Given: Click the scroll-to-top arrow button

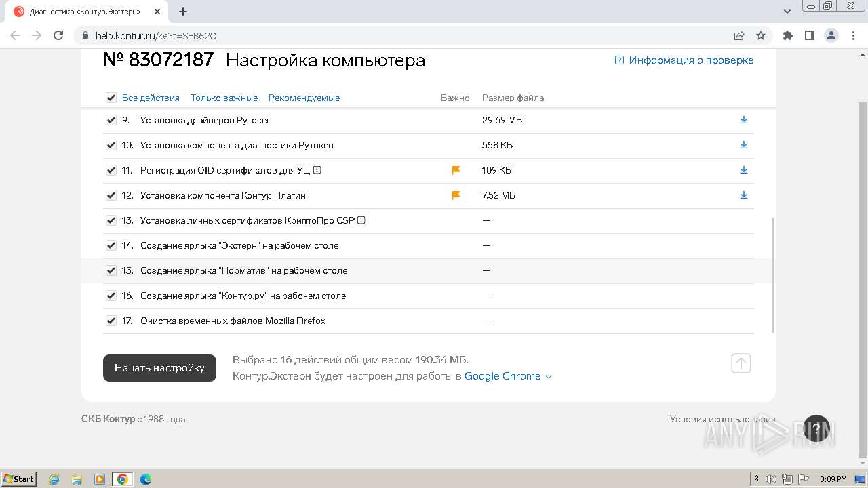Looking at the screenshot, I should 741,363.
